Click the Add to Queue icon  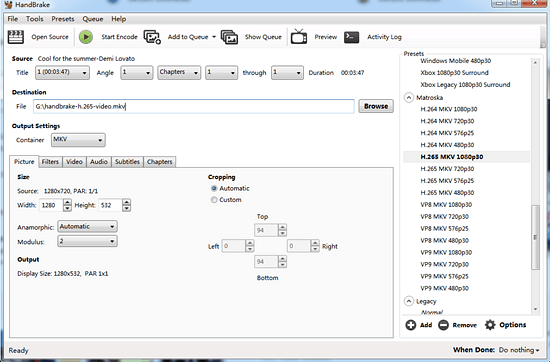(x=152, y=37)
